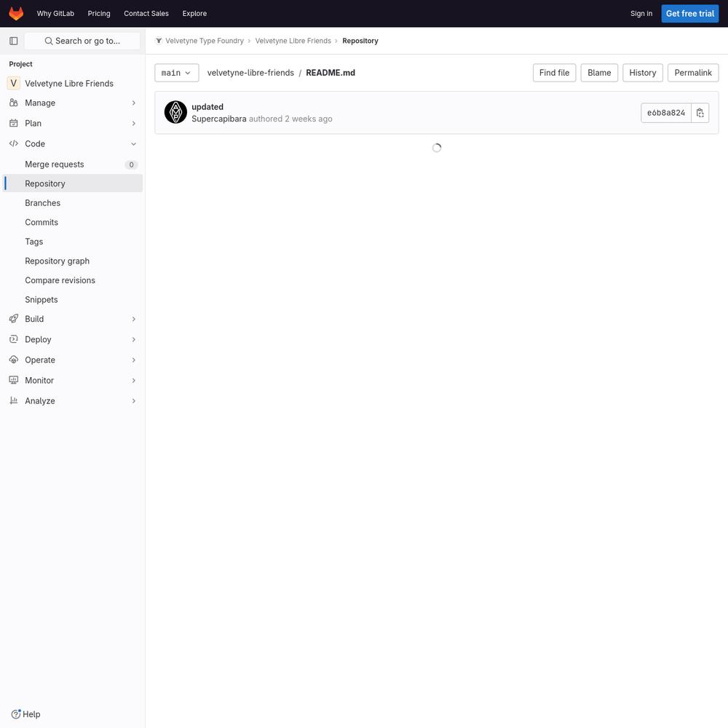Click the '2 weeks ago' timestamp

[x=308, y=119]
